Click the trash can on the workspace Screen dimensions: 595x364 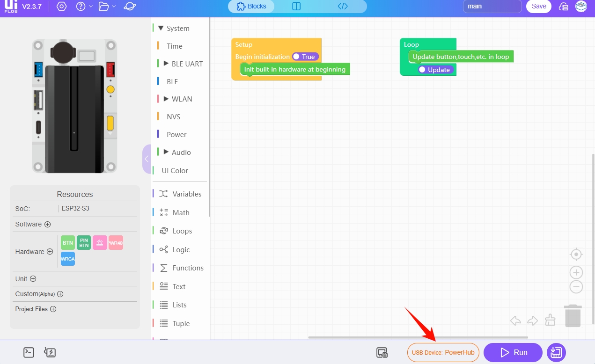pos(573,316)
